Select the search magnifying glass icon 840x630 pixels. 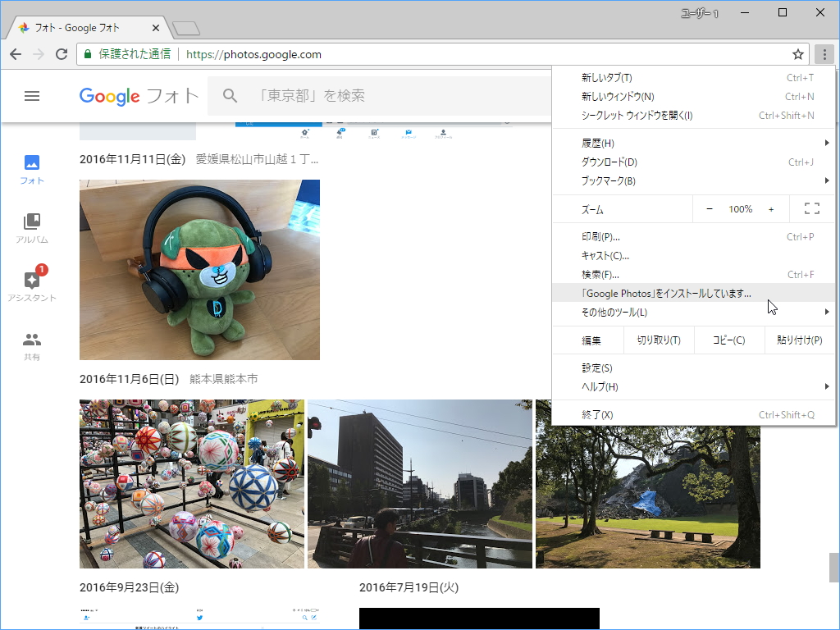230,96
